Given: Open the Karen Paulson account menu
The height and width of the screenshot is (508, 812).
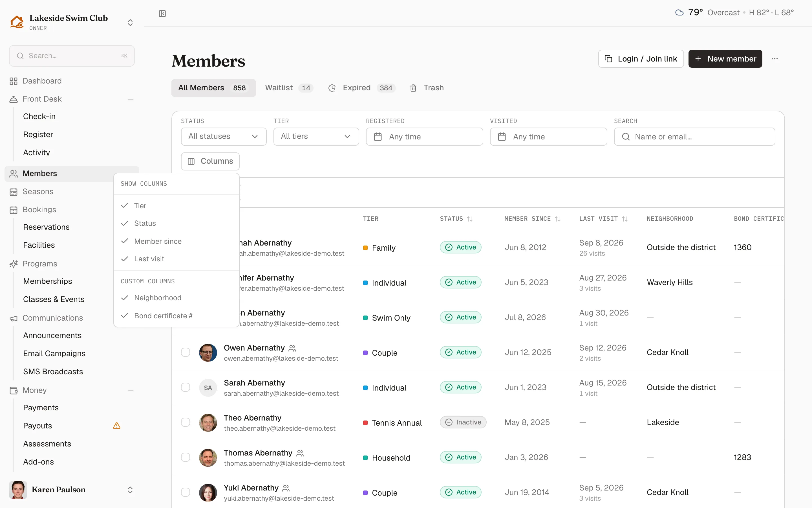Looking at the screenshot, I should click(x=72, y=490).
